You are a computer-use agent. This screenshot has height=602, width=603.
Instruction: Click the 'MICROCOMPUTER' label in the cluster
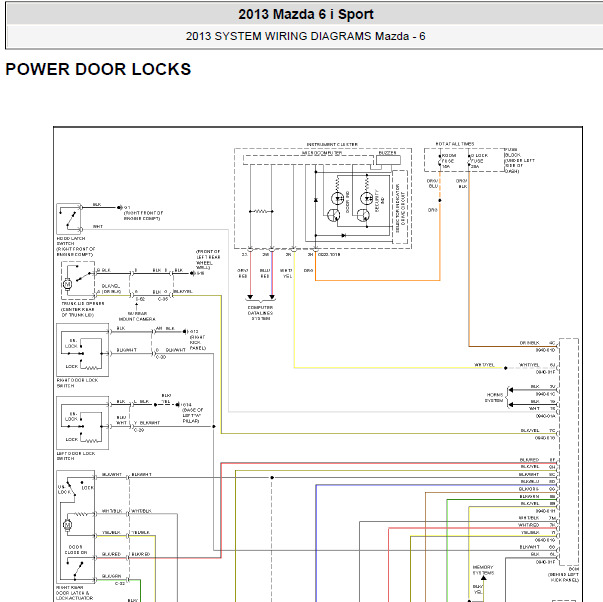pyautogui.click(x=321, y=153)
